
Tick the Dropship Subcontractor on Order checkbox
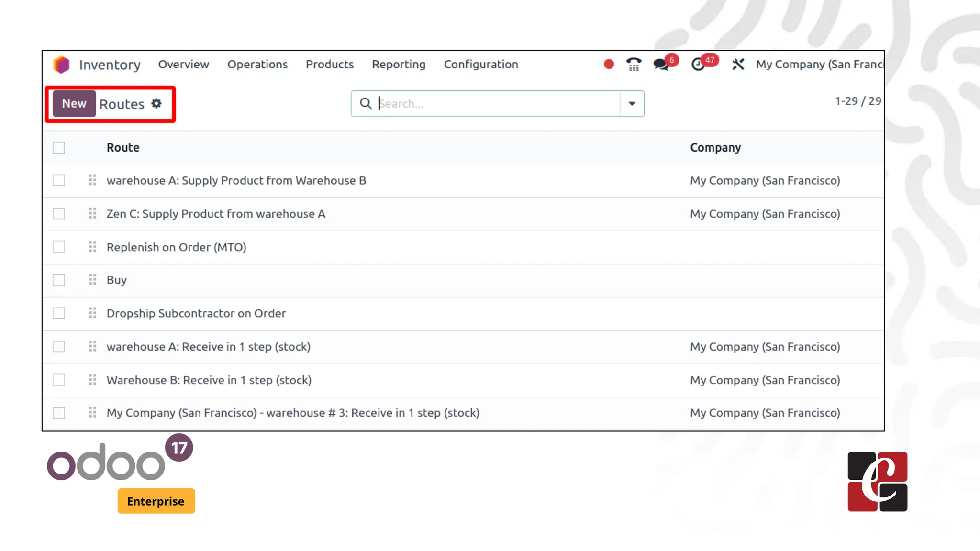pos(59,313)
